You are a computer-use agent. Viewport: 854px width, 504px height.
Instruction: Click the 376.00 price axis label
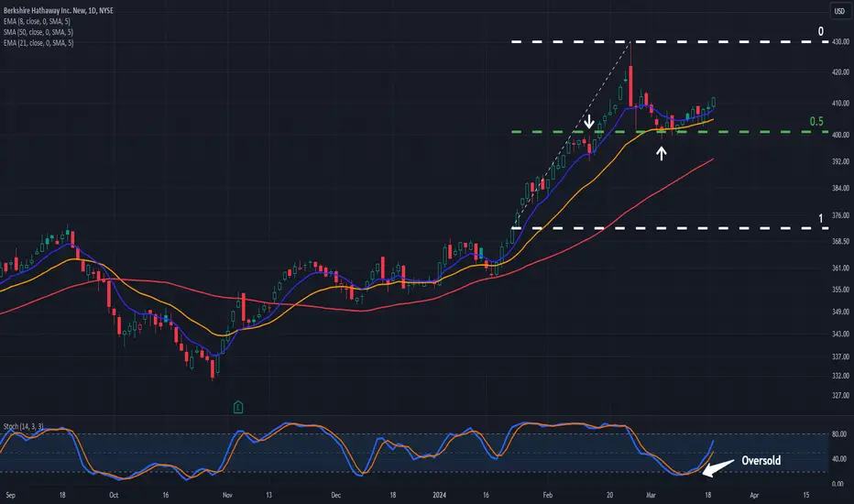840,215
